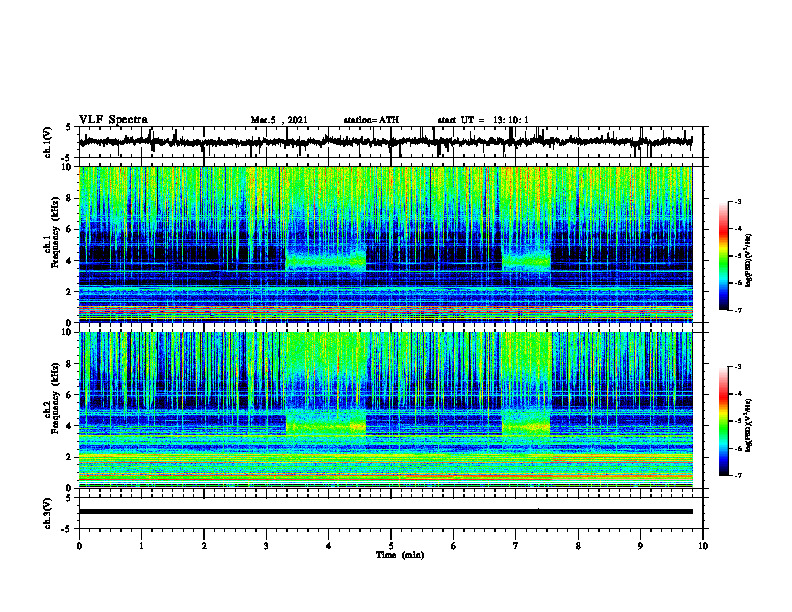Click the time axis tick label '6'
This screenshot has width=792, height=612.
(x=454, y=546)
